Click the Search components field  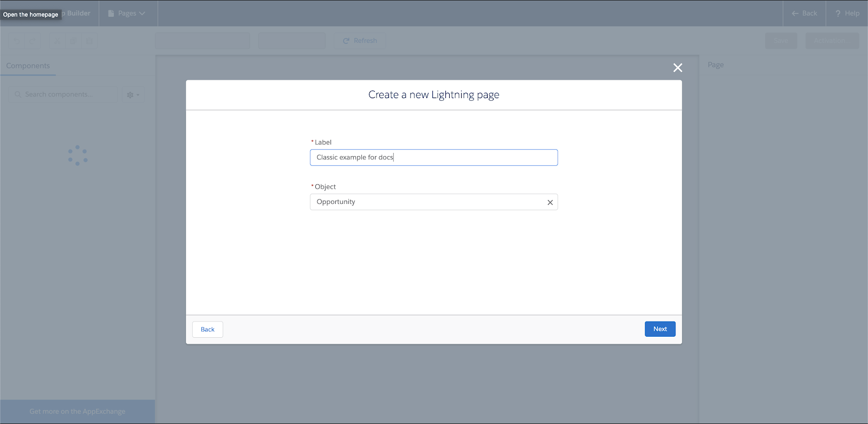point(63,94)
